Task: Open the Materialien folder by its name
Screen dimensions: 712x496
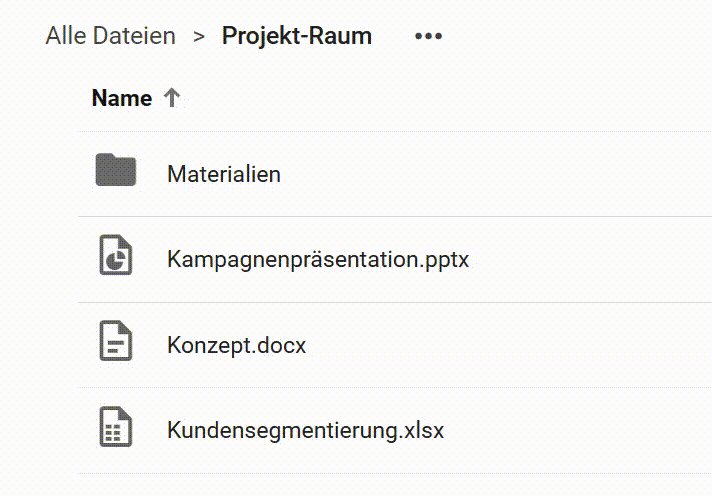Action: [x=224, y=174]
